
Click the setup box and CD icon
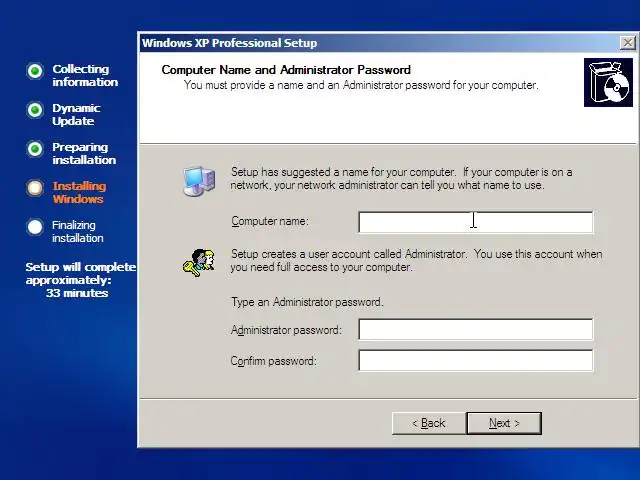[608, 82]
